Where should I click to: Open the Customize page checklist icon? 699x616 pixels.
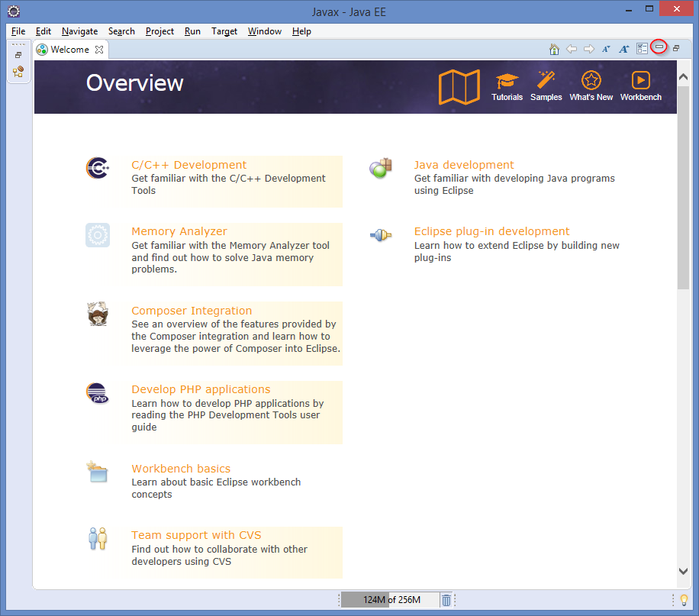pyautogui.click(x=643, y=49)
